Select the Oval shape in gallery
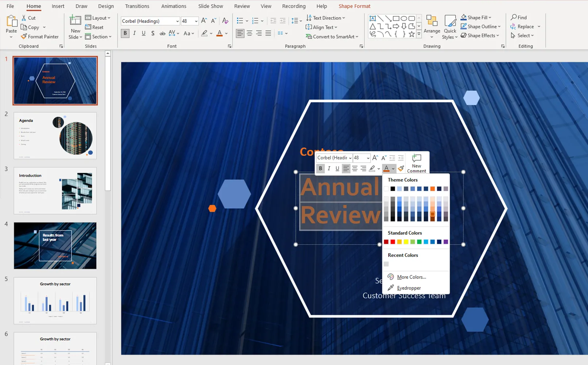 tap(404, 18)
